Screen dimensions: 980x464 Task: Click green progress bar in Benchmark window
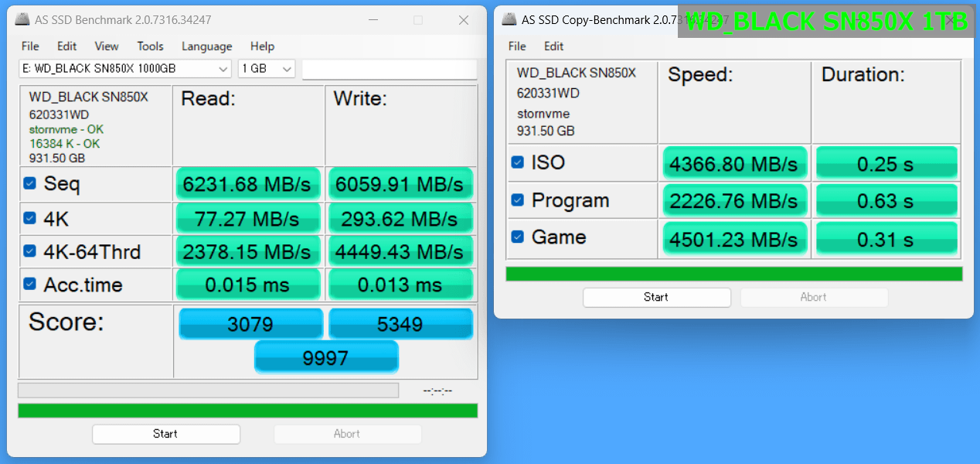click(247, 411)
